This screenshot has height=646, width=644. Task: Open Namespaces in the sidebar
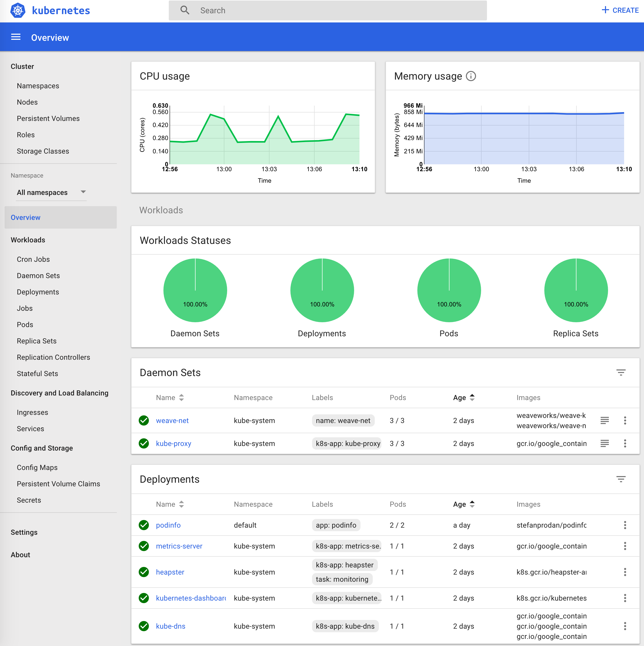[x=38, y=86]
